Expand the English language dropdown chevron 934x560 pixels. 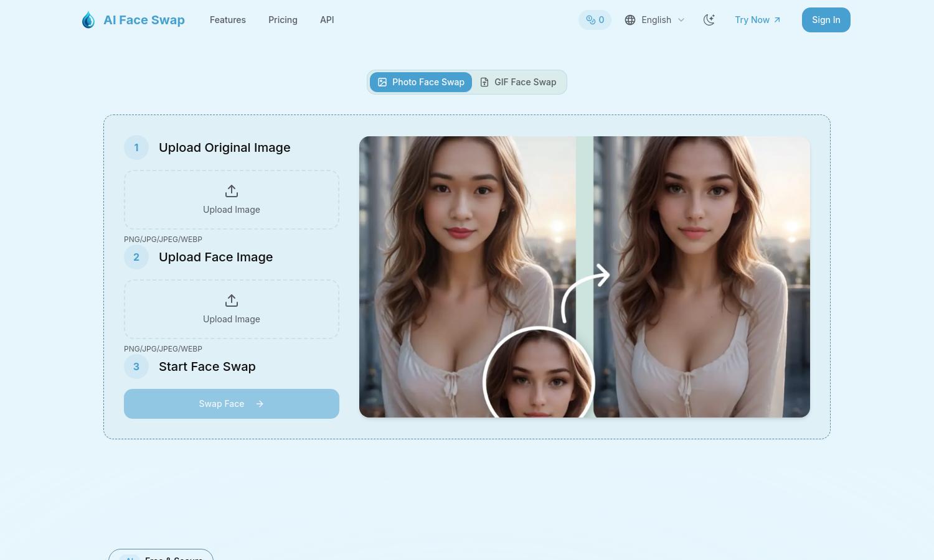681,20
